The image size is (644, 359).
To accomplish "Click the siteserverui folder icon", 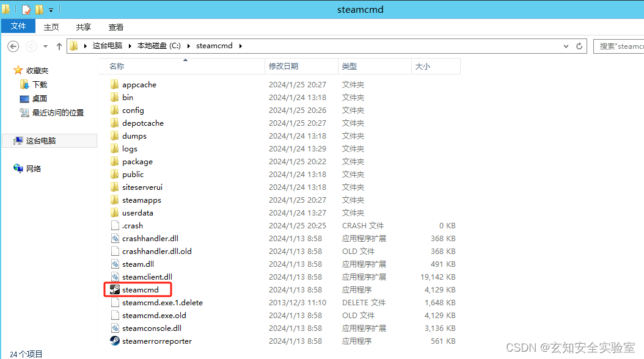I will tap(115, 187).
